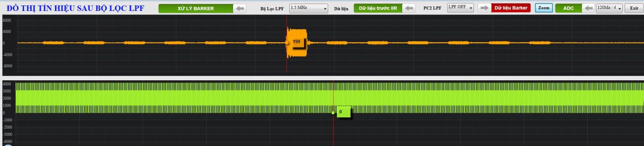This screenshot has width=644, height=146.
Task: Click the ĐỒ THỊ TÍN HIỆU SAU BỘ LỌC LPF title
Action: [x=75, y=8]
